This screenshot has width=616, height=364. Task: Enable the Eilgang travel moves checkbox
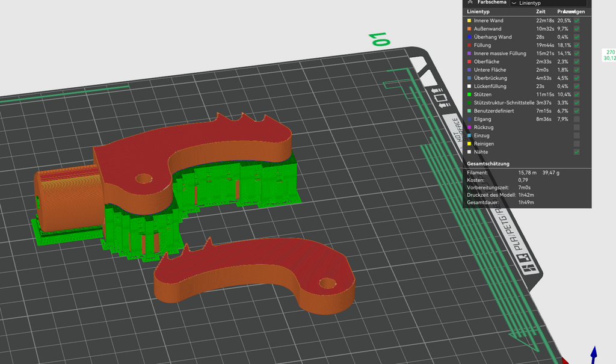pyautogui.click(x=576, y=119)
